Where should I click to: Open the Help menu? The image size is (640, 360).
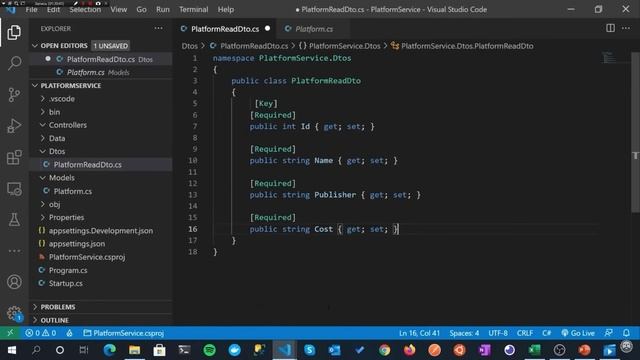point(226,9)
